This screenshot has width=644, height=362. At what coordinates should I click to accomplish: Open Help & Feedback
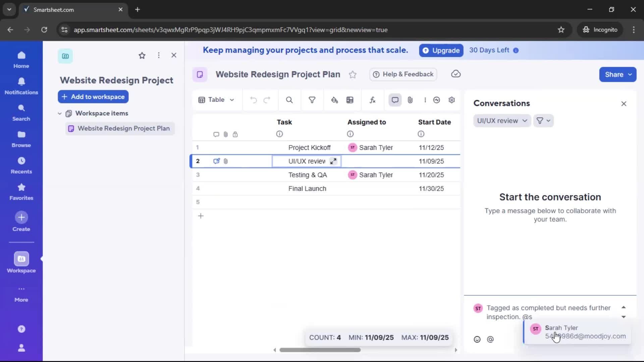tap(403, 74)
